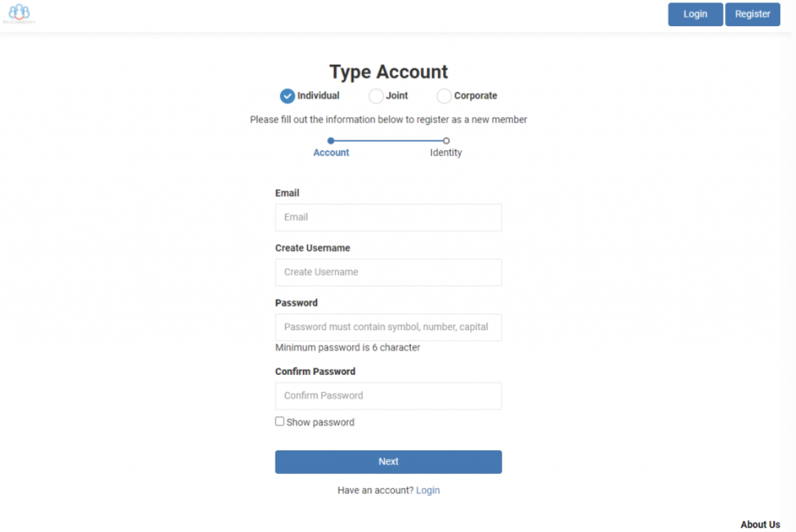Image resolution: width=796 pixels, height=532 pixels.
Task: Open the Login link below the form
Action: tap(427, 491)
